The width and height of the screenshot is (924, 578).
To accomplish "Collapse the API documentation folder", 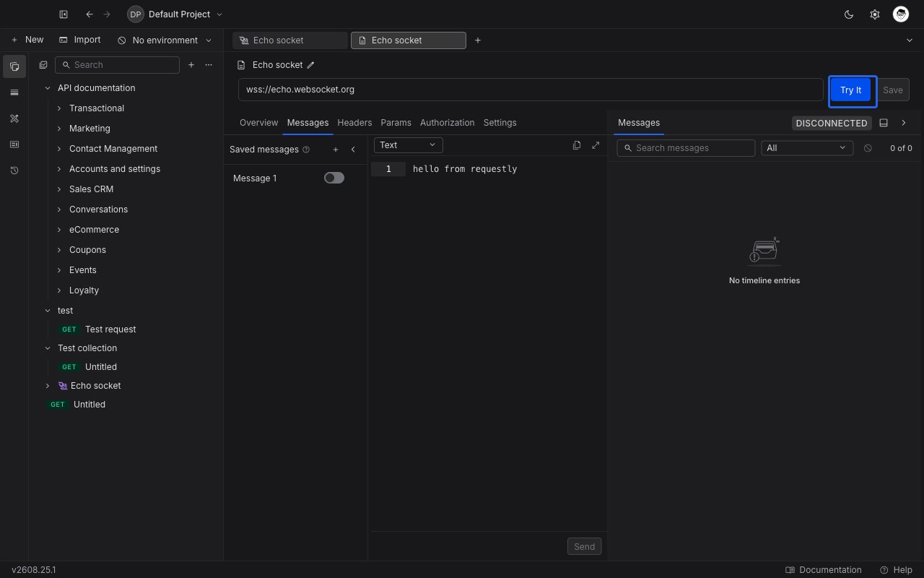I will click(x=48, y=88).
